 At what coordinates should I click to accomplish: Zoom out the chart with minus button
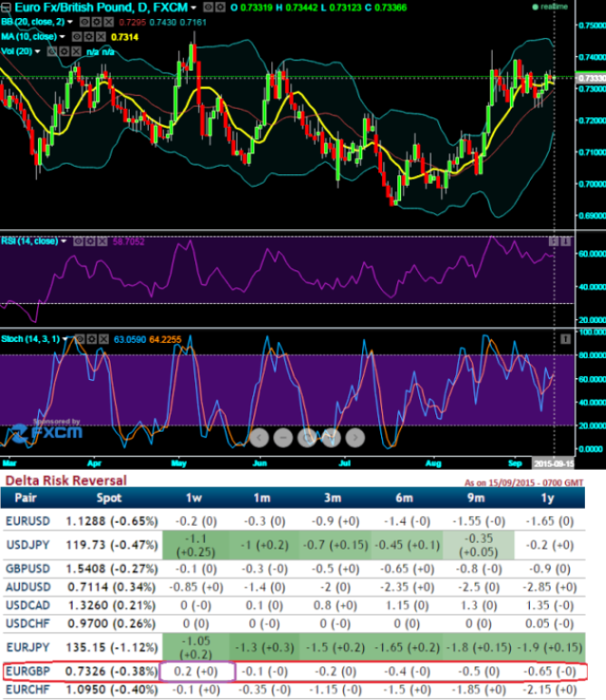coord(283,437)
